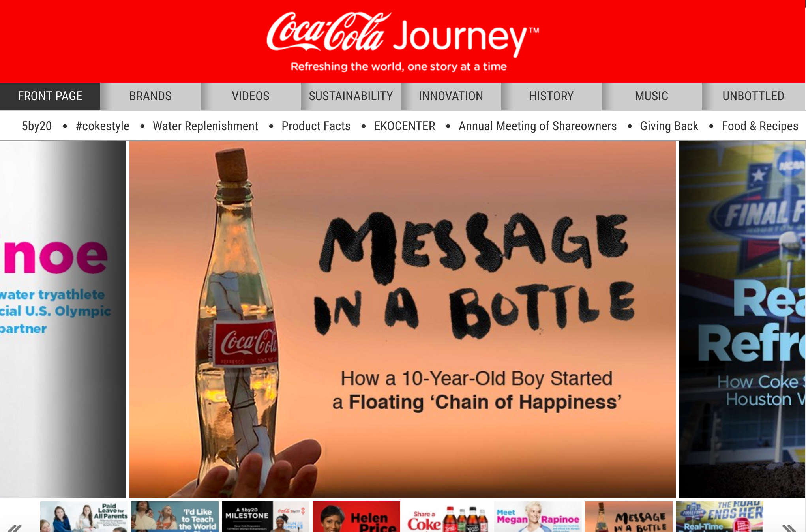Switch to the Videos tab
This screenshot has width=806, height=532.
pos(251,96)
